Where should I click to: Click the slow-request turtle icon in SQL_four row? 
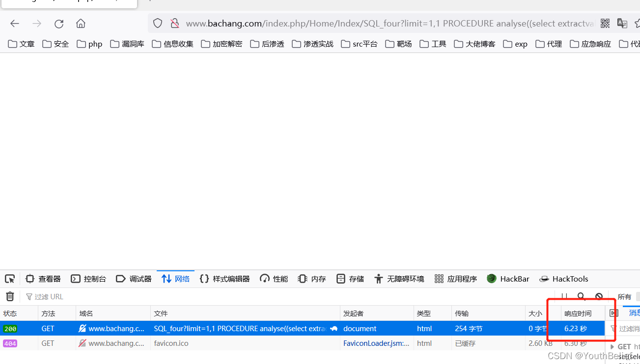click(x=334, y=329)
